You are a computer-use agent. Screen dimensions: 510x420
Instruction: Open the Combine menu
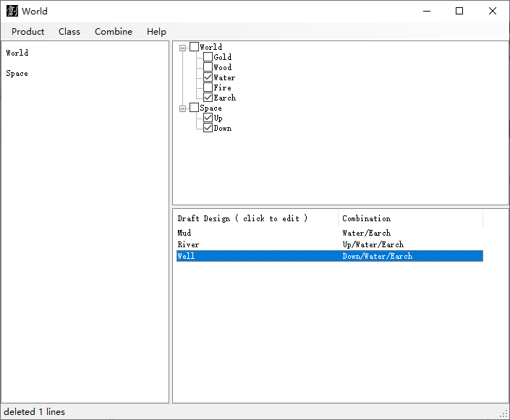(x=114, y=32)
